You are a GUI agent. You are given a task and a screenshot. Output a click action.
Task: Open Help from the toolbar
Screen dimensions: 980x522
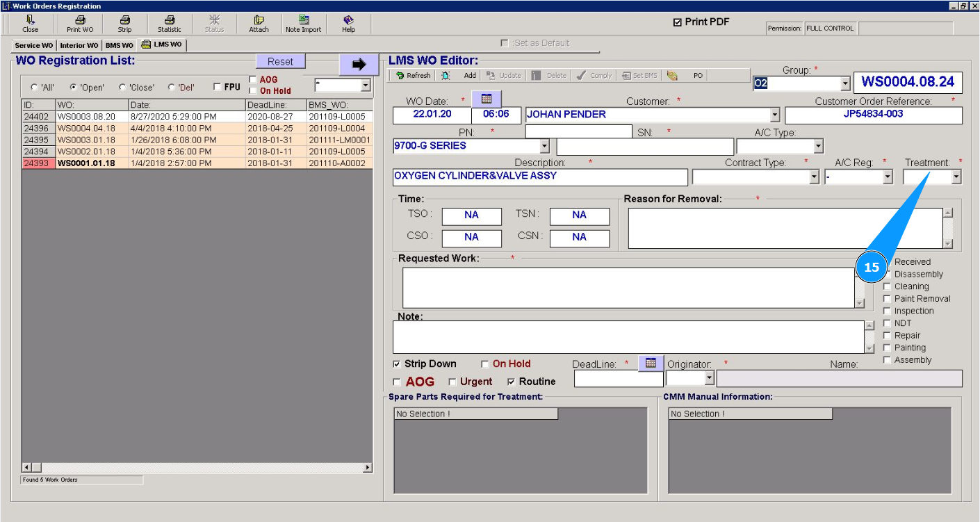point(348,24)
